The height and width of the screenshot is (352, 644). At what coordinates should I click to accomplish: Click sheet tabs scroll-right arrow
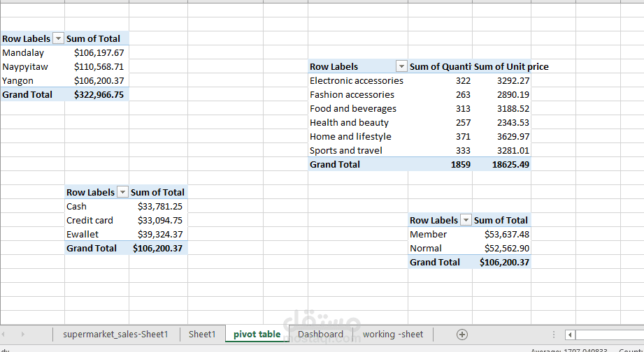point(22,335)
